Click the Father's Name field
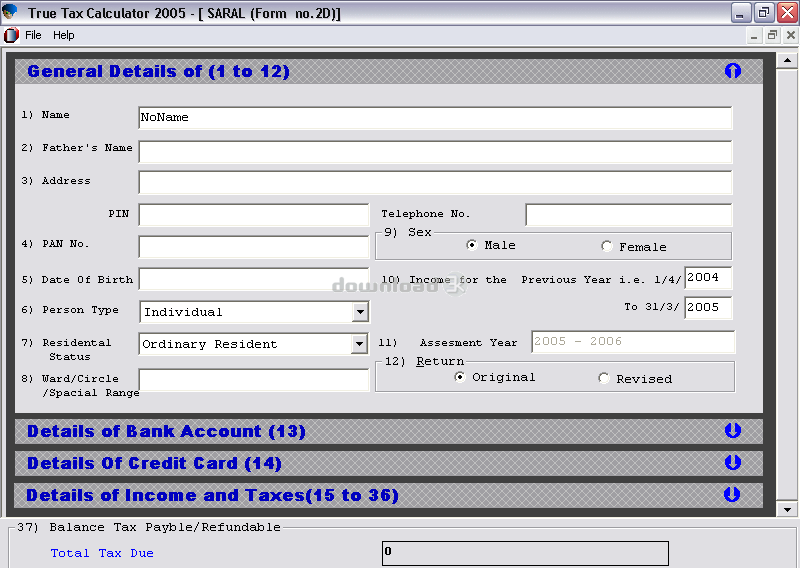The width and height of the screenshot is (800, 568). (x=435, y=152)
